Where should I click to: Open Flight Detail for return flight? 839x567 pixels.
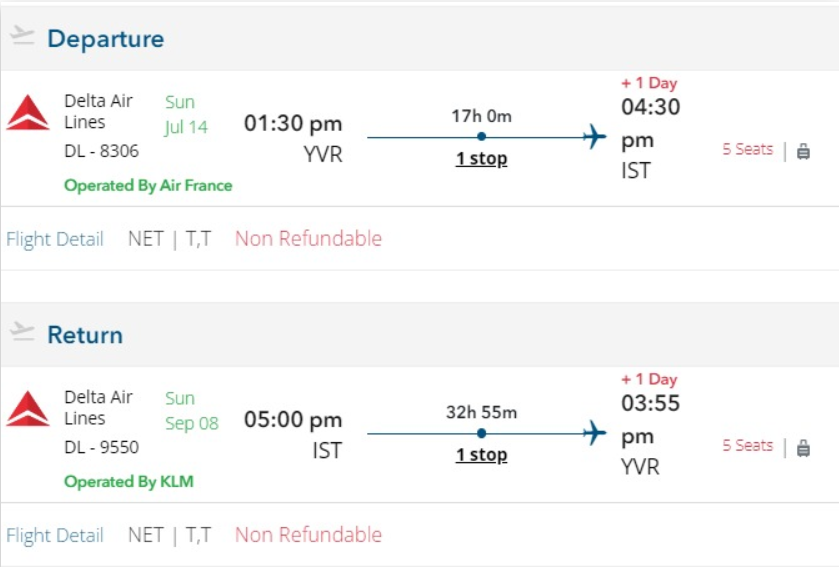(x=55, y=535)
